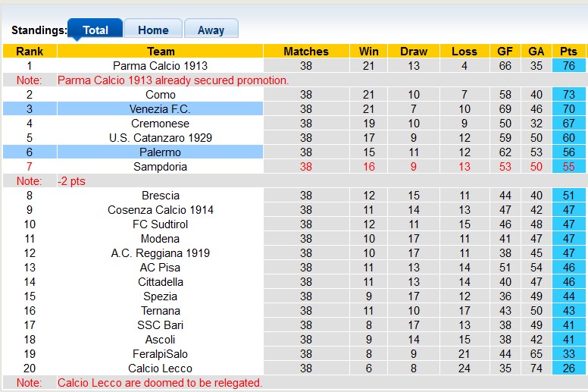Open the Como team link
The image size is (588, 392).
[x=160, y=95]
